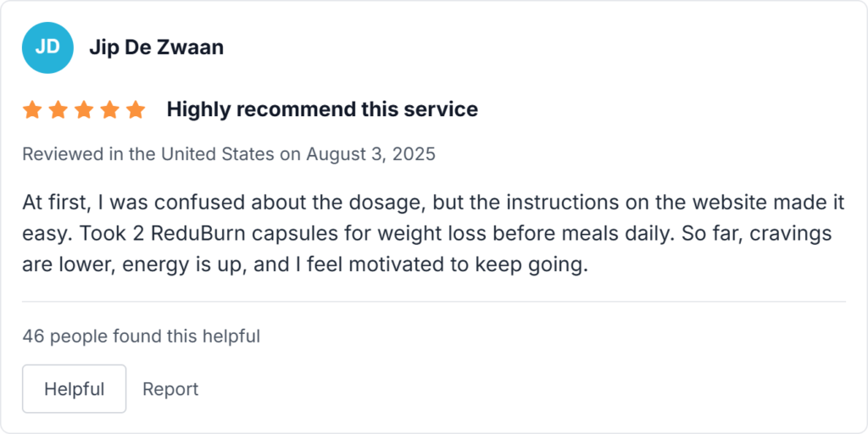The width and height of the screenshot is (868, 434).
Task: Click the fifth rating star
Action: [x=136, y=109]
